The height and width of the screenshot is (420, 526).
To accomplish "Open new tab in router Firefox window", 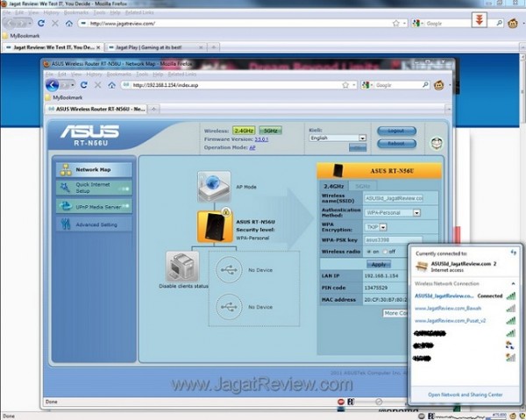I will point(153,109).
